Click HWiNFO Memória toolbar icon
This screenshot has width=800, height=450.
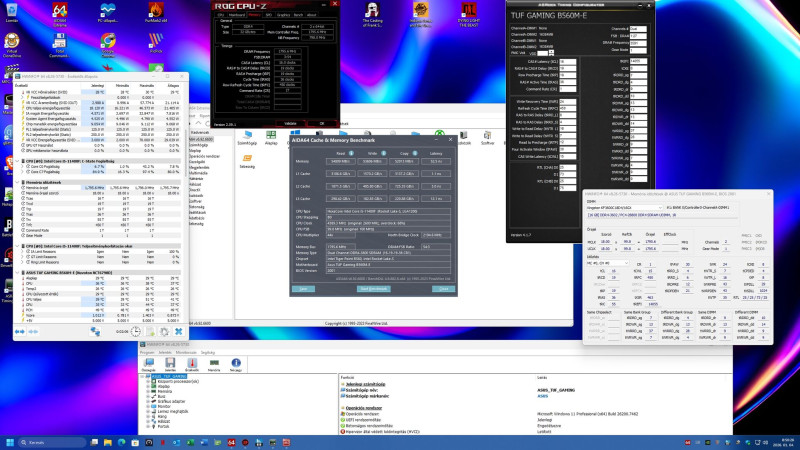coord(214,364)
